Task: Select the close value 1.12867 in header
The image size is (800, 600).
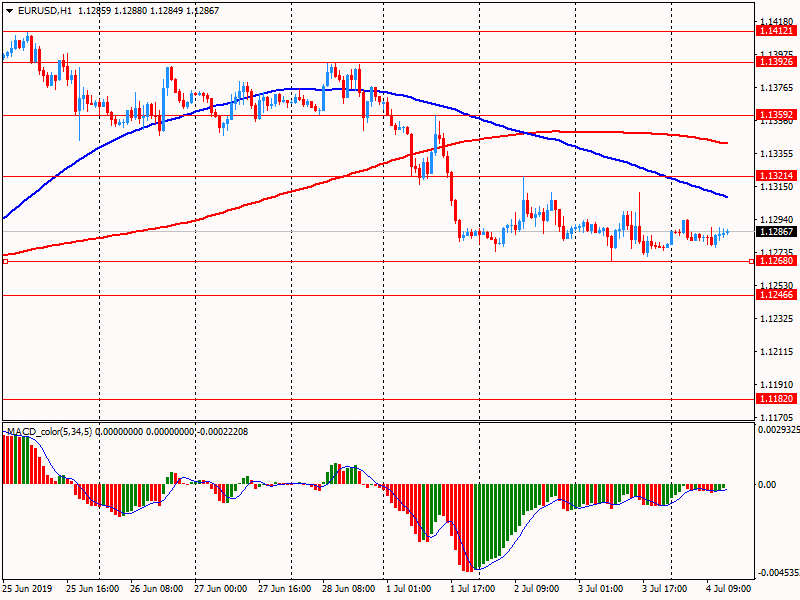Action: coord(203,11)
